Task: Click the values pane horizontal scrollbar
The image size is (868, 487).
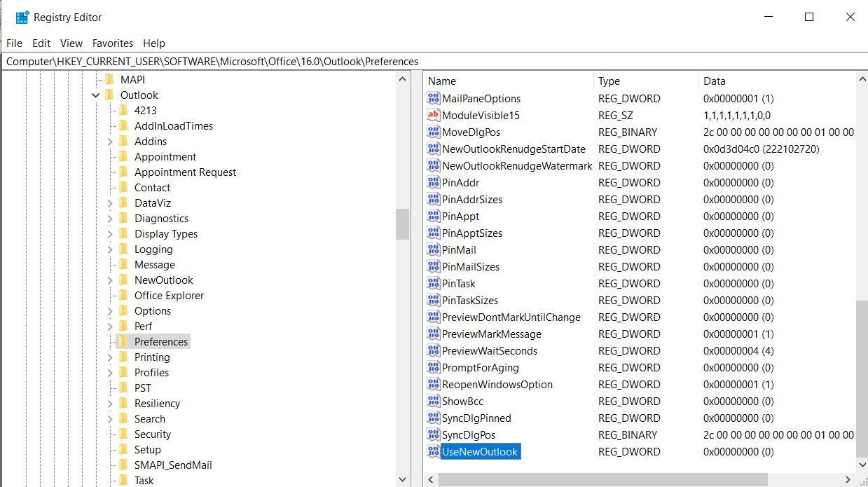Action: tap(631, 480)
